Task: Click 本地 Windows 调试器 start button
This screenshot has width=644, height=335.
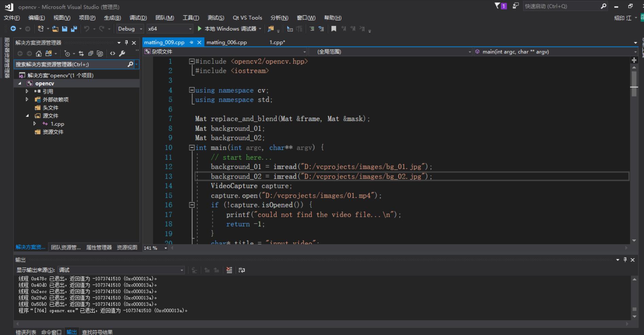Action: (227, 29)
